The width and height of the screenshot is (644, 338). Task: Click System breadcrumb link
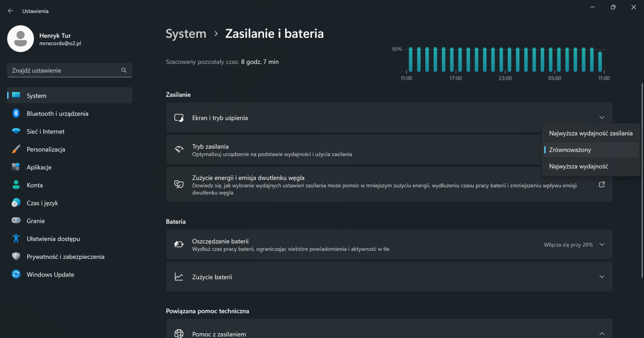[x=186, y=34]
